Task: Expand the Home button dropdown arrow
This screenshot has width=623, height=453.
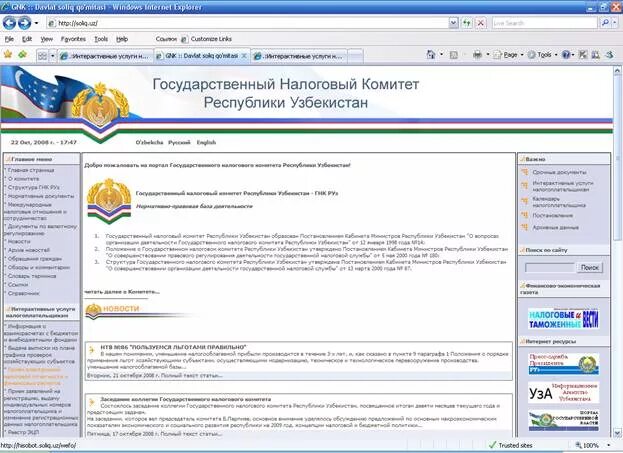Action: [441, 54]
